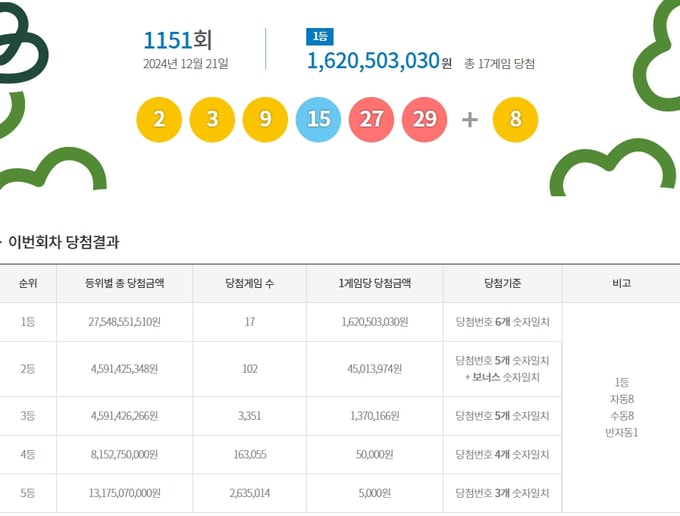Click the 순위 column header

pos(28,284)
